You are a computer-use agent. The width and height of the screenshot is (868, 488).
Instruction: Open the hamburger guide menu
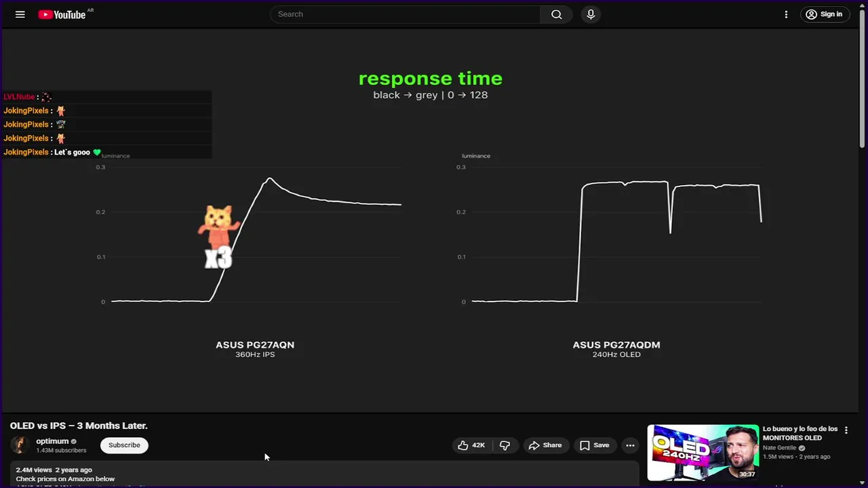pyautogui.click(x=20, y=14)
